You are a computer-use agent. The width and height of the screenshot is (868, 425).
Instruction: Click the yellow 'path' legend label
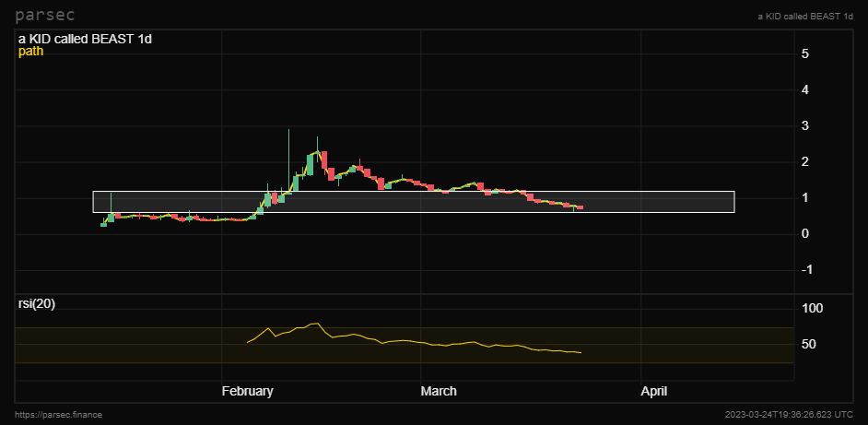tap(30, 52)
